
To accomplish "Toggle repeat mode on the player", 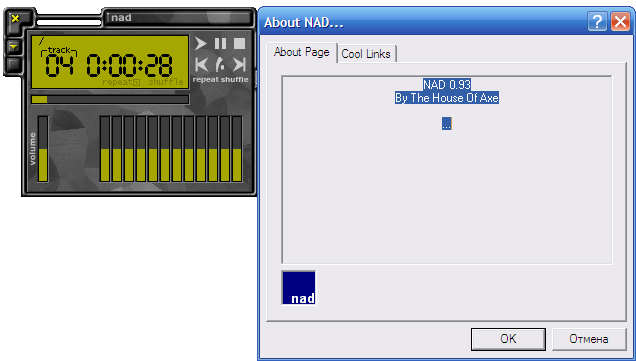I will coord(205,80).
